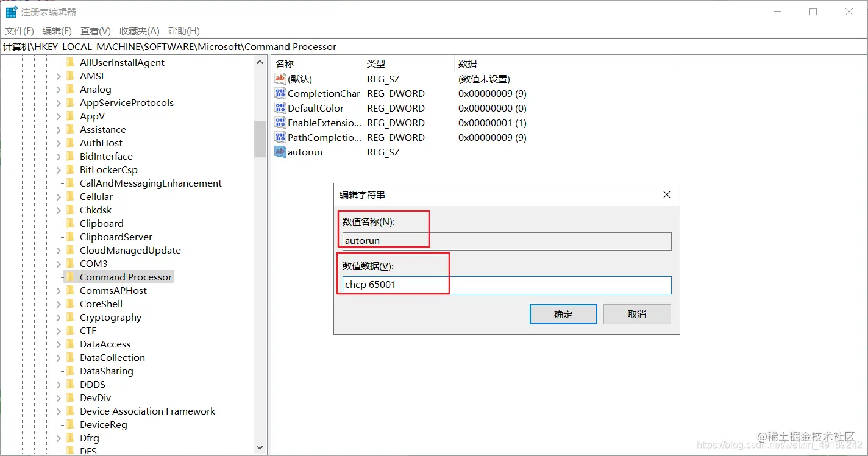Viewport: 868px width, 456px height.
Task: Click the Clipboard folder icon
Action: [71, 223]
